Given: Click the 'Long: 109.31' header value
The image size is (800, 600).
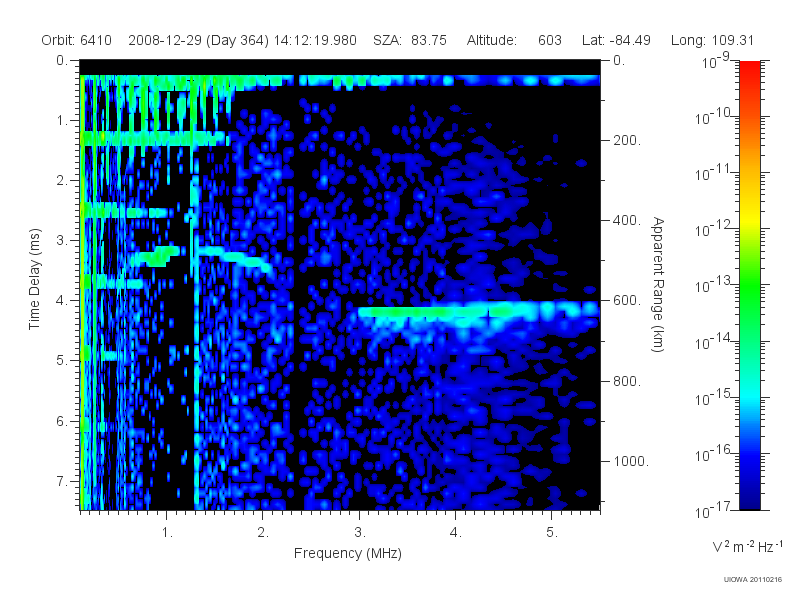Looking at the screenshot, I should click(712, 40).
